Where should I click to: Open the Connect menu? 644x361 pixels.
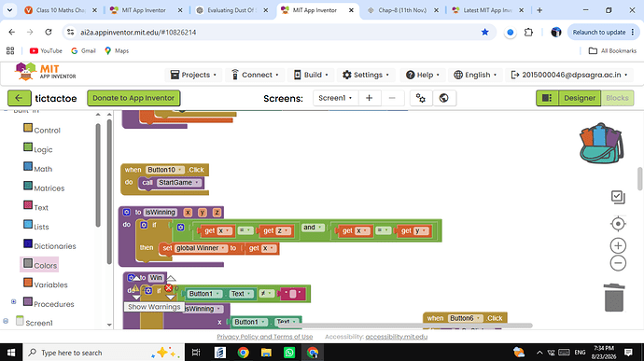[255, 75]
